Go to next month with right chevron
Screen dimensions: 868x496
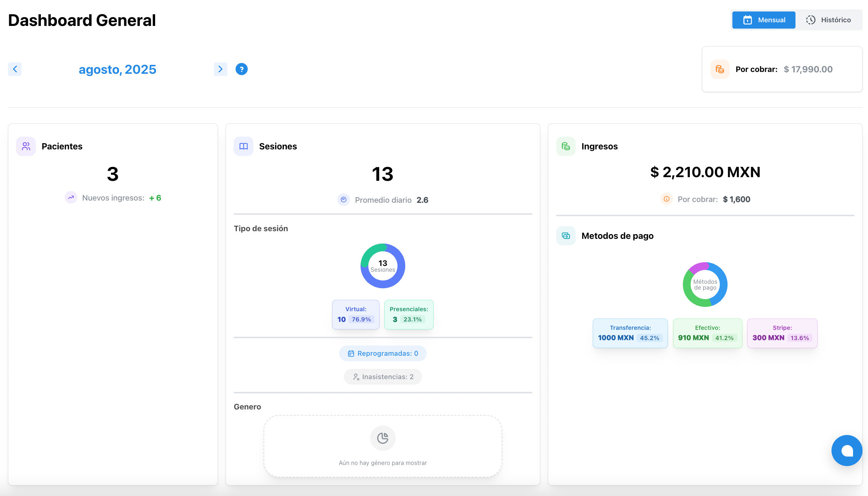(x=220, y=69)
